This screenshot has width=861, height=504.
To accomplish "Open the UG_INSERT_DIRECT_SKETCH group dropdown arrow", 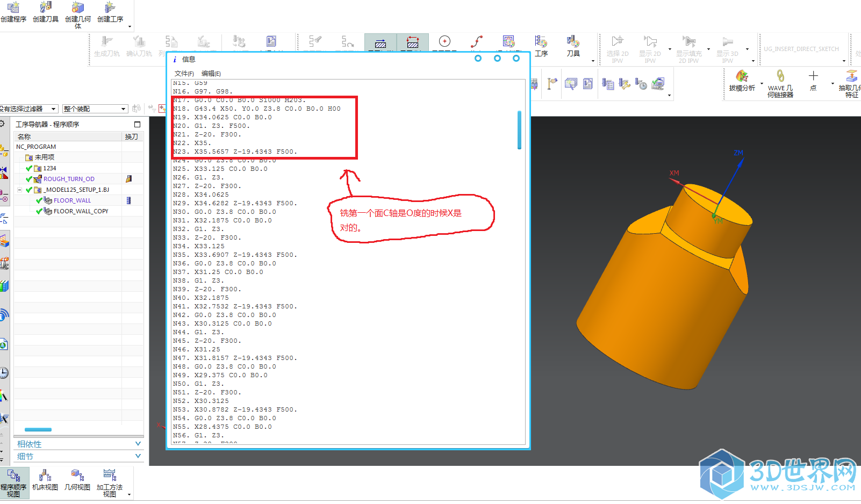I will [844, 61].
